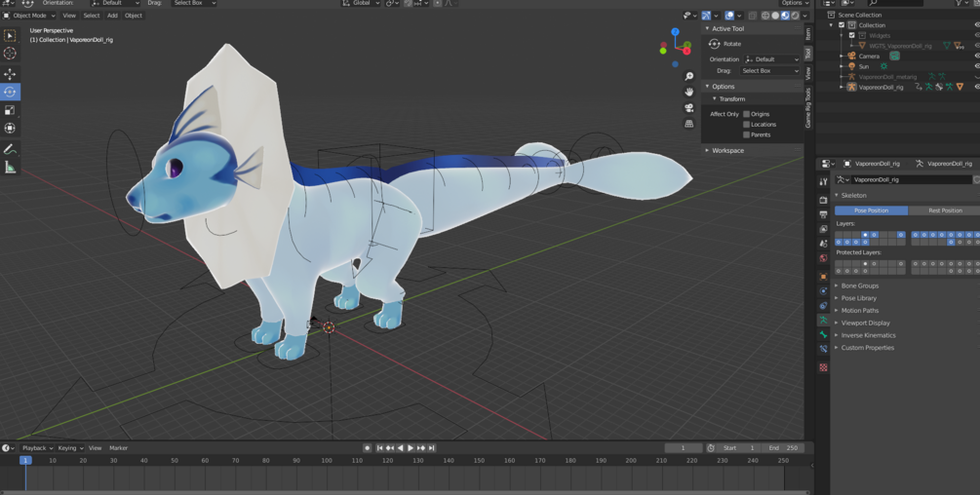Open Output properties tab icon
This screenshot has height=495, width=980.
(x=823, y=214)
